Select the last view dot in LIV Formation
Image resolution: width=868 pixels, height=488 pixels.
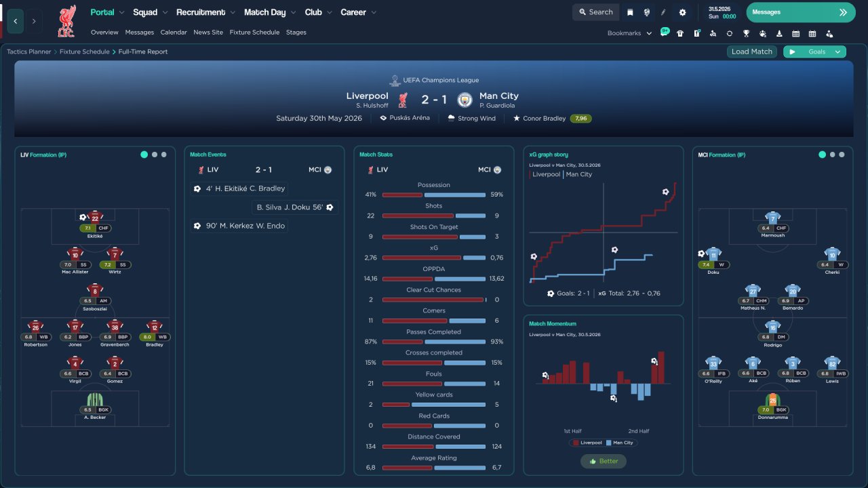pyautogui.click(x=164, y=155)
